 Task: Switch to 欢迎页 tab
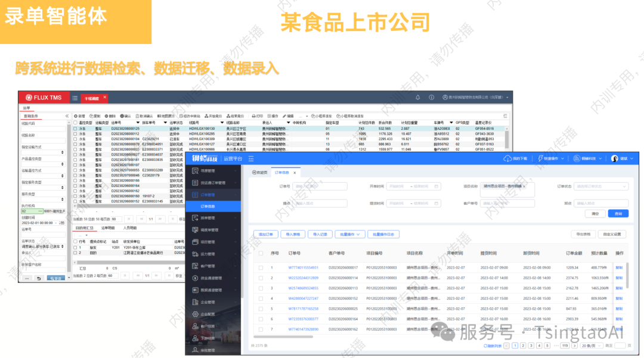(x=260, y=173)
